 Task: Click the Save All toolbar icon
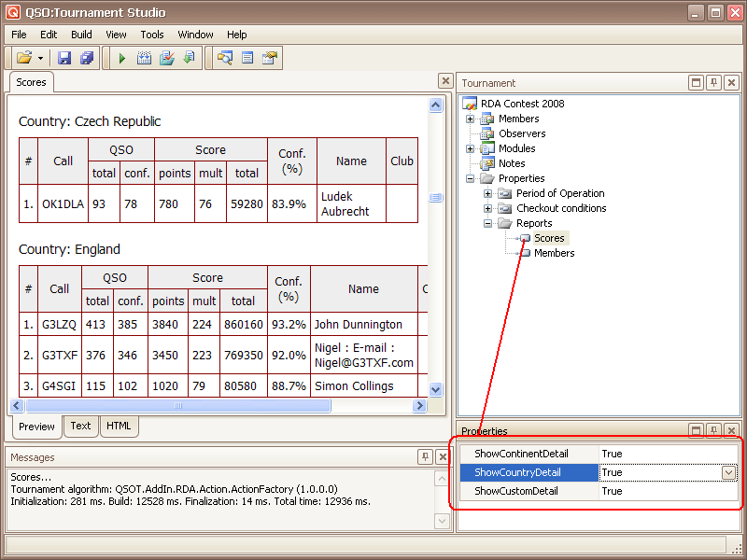[87, 58]
